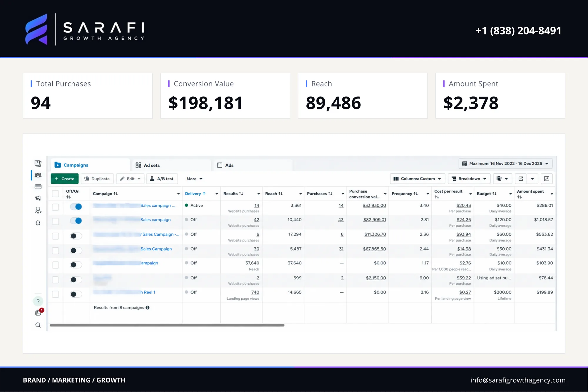The image size is (588, 392).
Task: Open the Charts view icon
Action: (547, 179)
